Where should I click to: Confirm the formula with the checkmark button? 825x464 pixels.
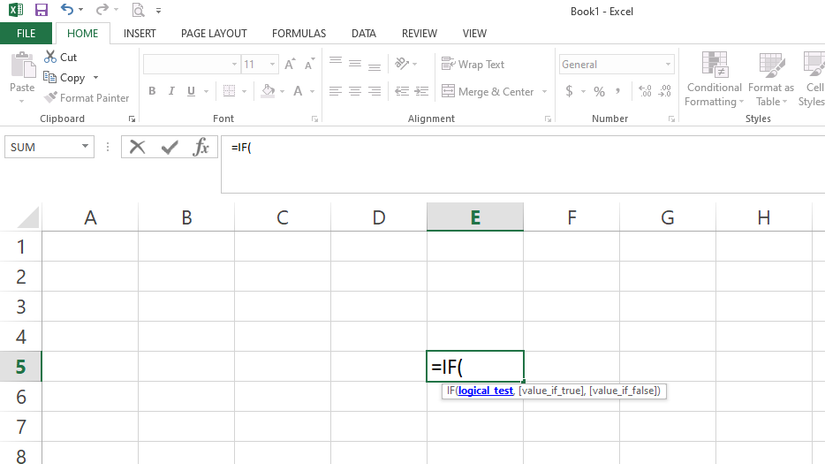click(x=169, y=147)
